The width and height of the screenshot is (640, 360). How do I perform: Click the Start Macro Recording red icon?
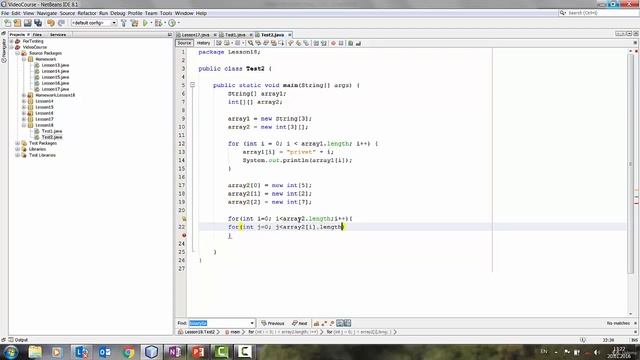[333, 43]
